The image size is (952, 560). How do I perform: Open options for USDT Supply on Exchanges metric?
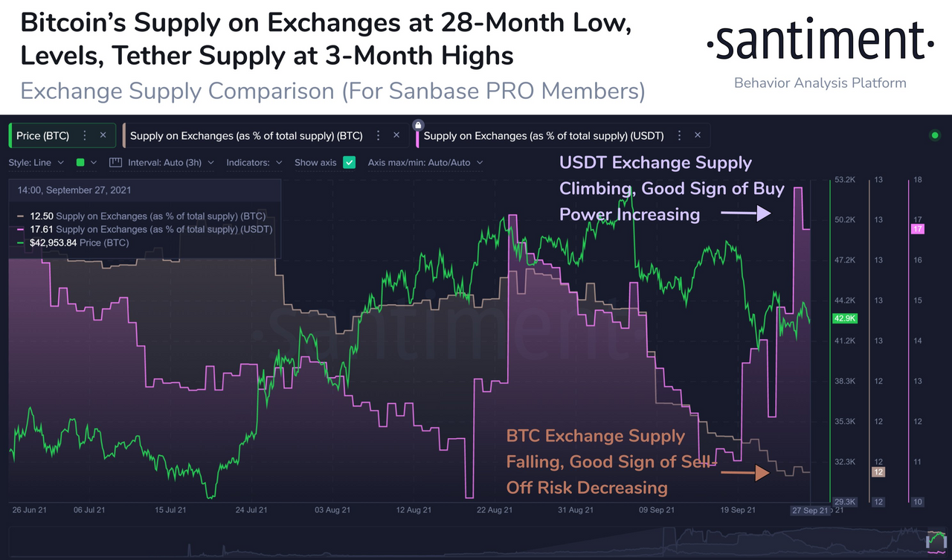[680, 135]
